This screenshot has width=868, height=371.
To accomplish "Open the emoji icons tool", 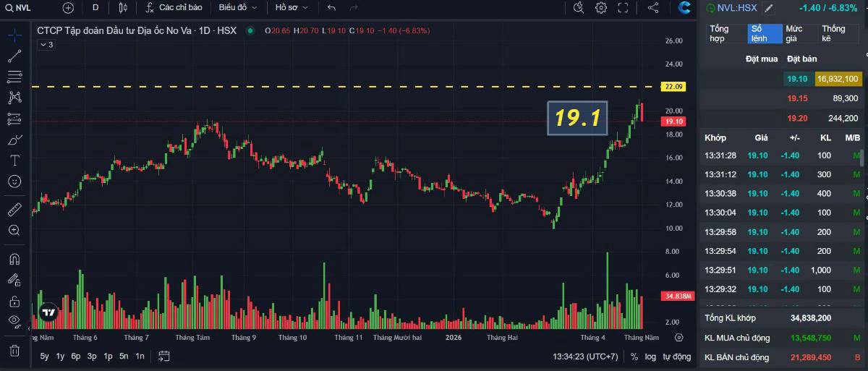I will pyautogui.click(x=14, y=181).
